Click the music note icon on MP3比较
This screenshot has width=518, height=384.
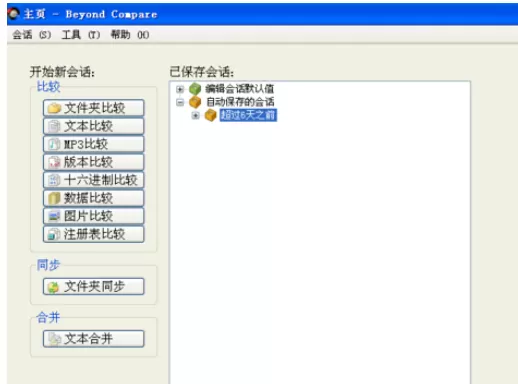[x=54, y=144]
